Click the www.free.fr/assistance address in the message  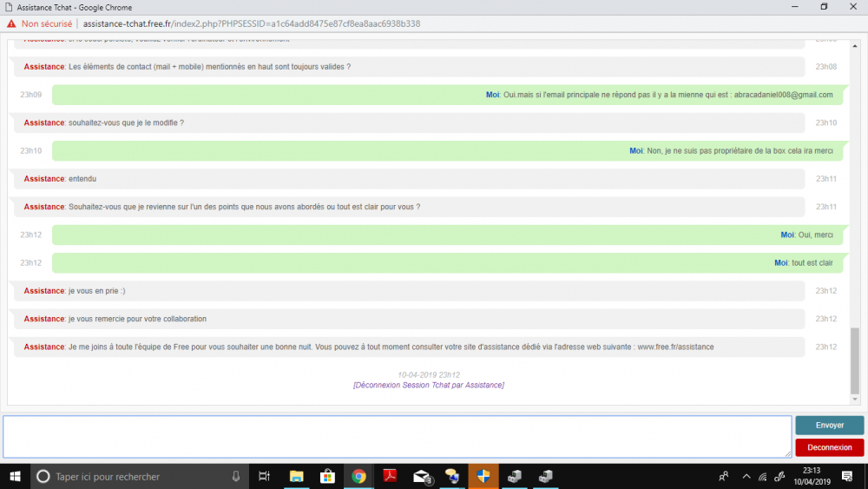click(675, 347)
